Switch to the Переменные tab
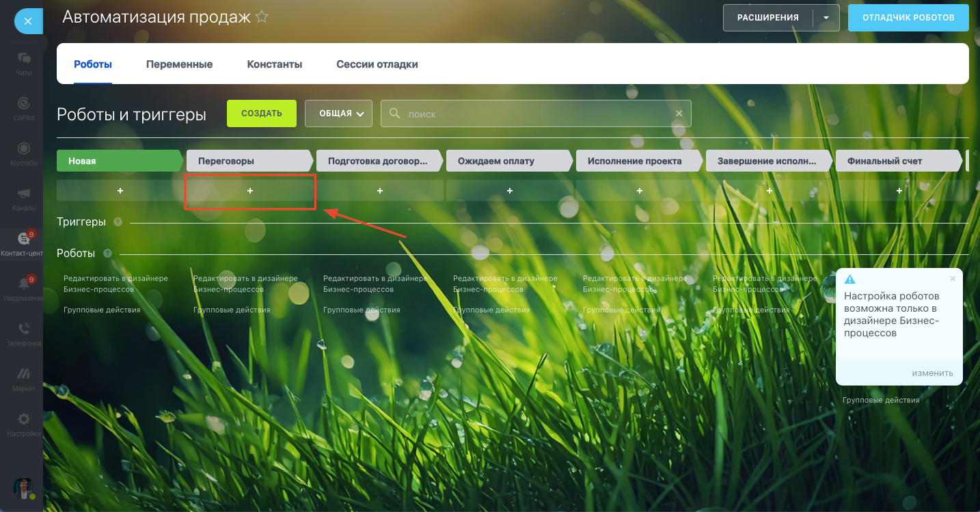 tap(179, 64)
